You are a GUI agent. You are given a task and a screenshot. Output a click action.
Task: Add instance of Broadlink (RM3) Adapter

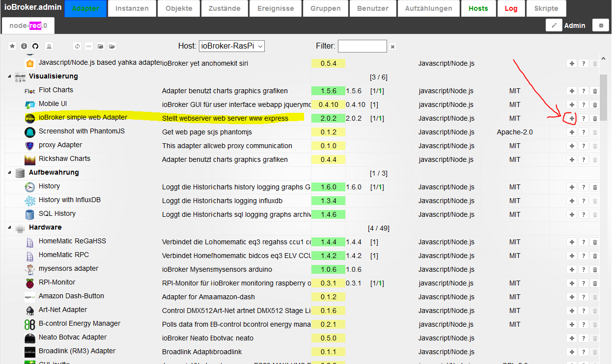point(572,352)
